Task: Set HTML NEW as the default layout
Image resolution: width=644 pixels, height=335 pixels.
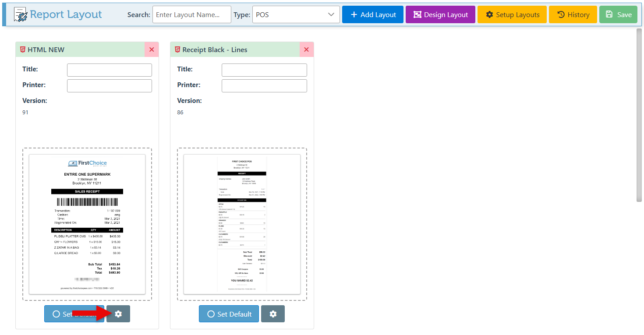Action: click(x=66, y=314)
